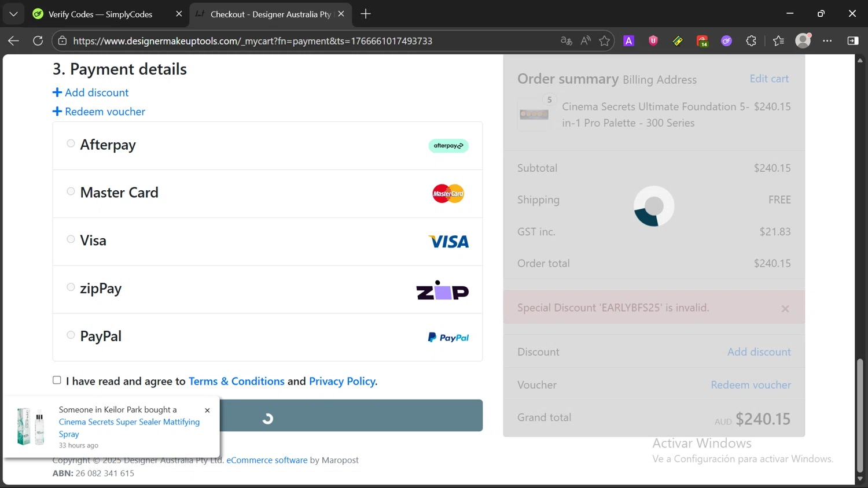Select the Afterpay payment option
Viewport: 868px width, 488px height.
point(71,143)
